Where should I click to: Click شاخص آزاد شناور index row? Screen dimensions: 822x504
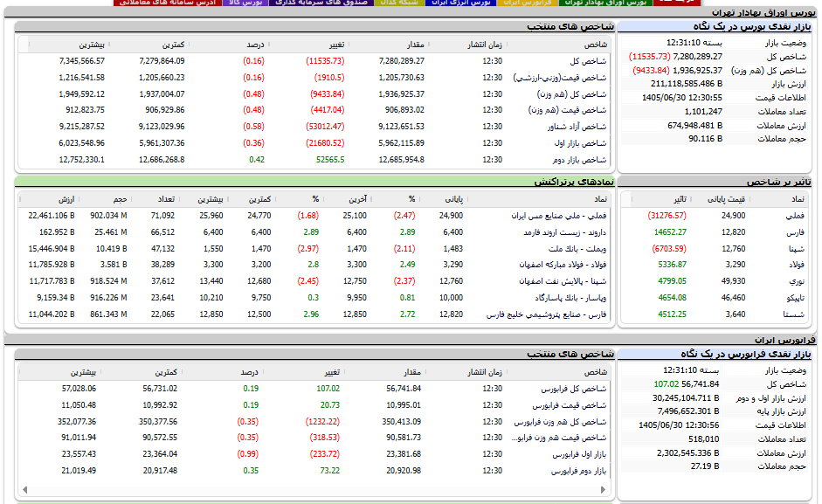(x=315, y=127)
